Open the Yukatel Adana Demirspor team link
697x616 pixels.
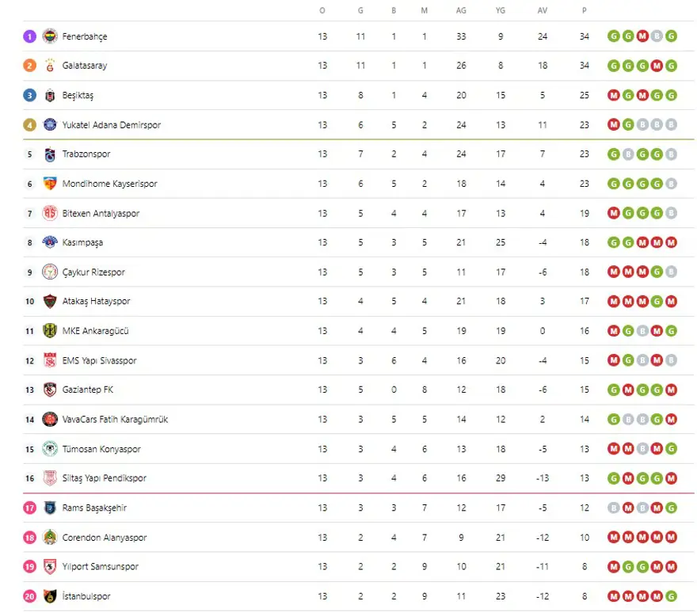[111, 125]
